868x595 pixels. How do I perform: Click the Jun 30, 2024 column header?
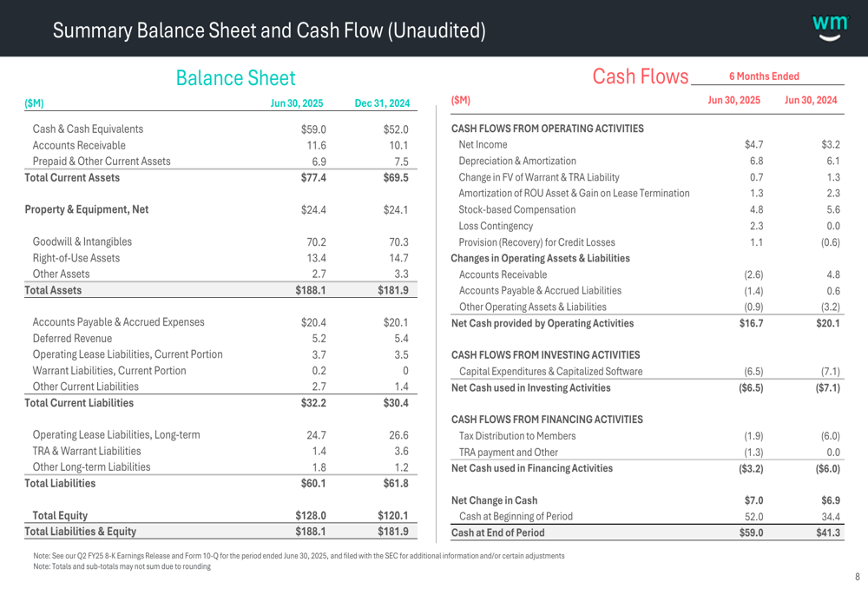coord(811,101)
